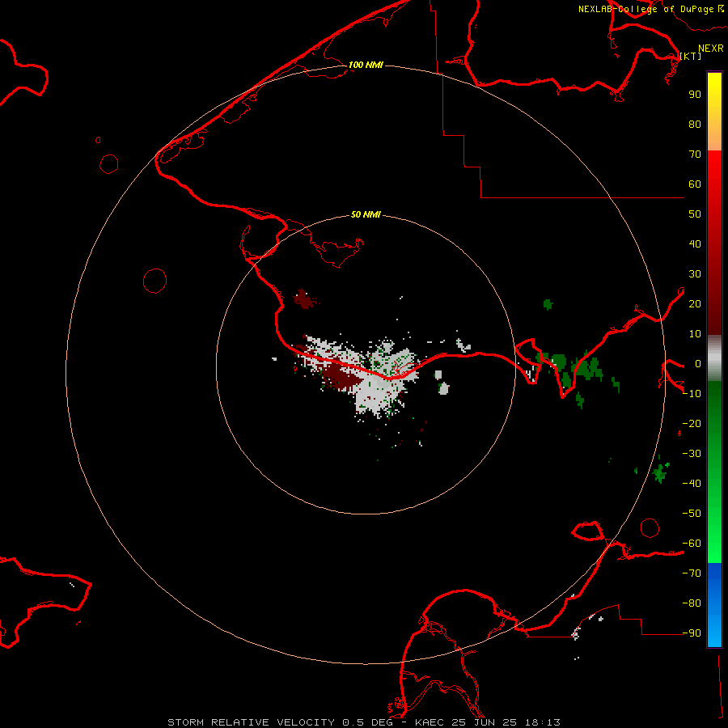Click the isolated dark red echo northwest of center
The width and height of the screenshot is (728, 728).
[x=305, y=299]
